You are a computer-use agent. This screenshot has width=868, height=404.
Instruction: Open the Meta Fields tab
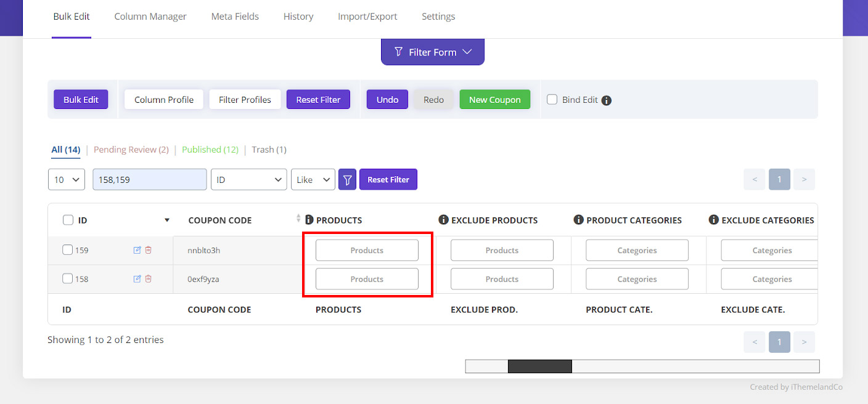pyautogui.click(x=235, y=17)
